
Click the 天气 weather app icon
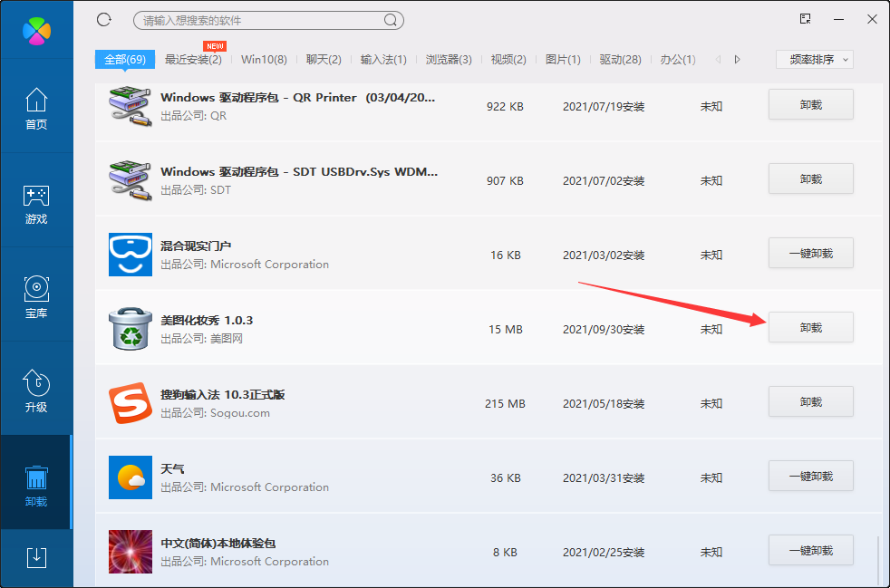130,477
